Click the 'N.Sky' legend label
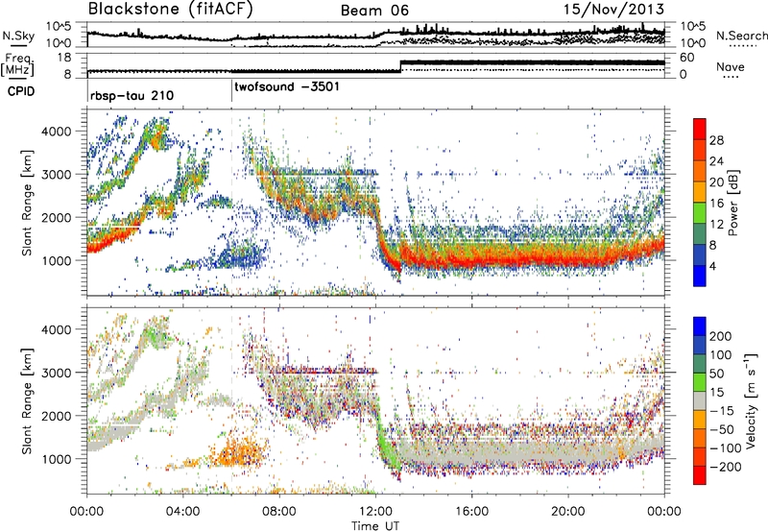 coord(18,36)
